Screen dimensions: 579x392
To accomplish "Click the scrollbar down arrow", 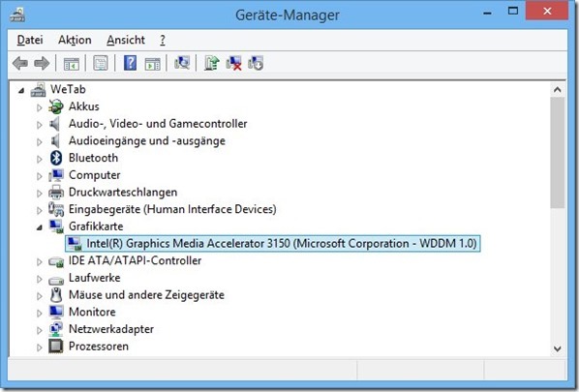I will [x=557, y=348].
